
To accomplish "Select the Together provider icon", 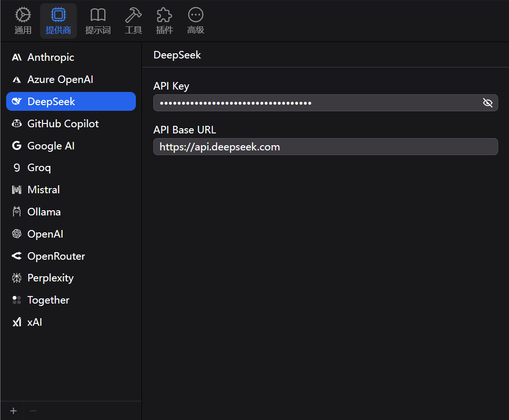I will [x=17, y=300].
